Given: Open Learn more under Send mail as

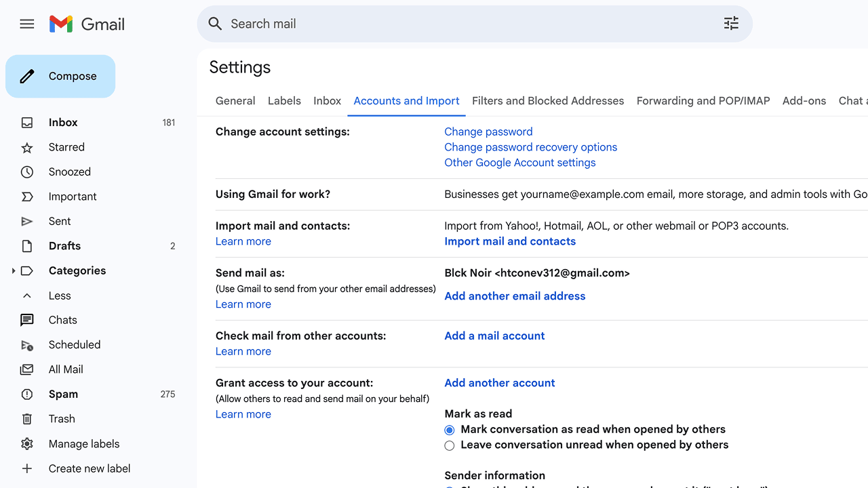Looking at the screenshot, I should point(243,304).
